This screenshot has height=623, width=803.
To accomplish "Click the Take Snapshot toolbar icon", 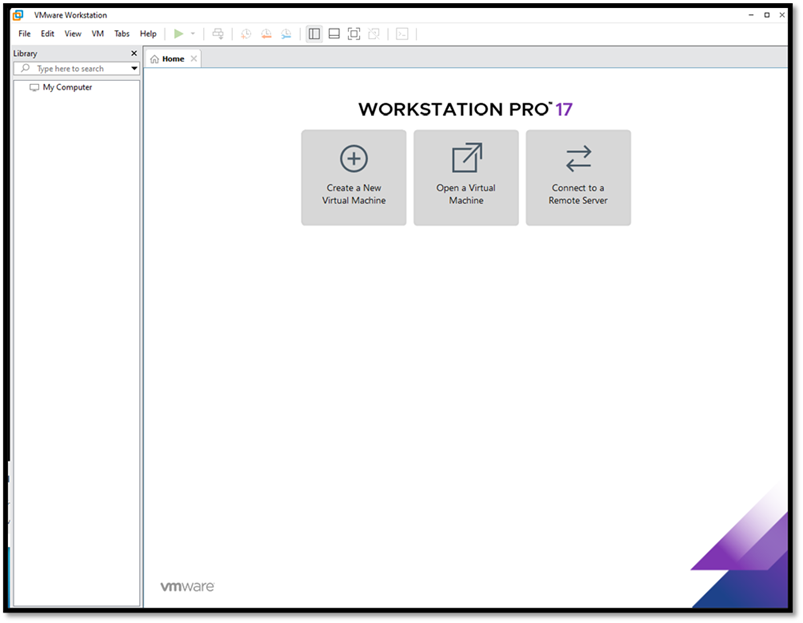I will click(246, 33).
